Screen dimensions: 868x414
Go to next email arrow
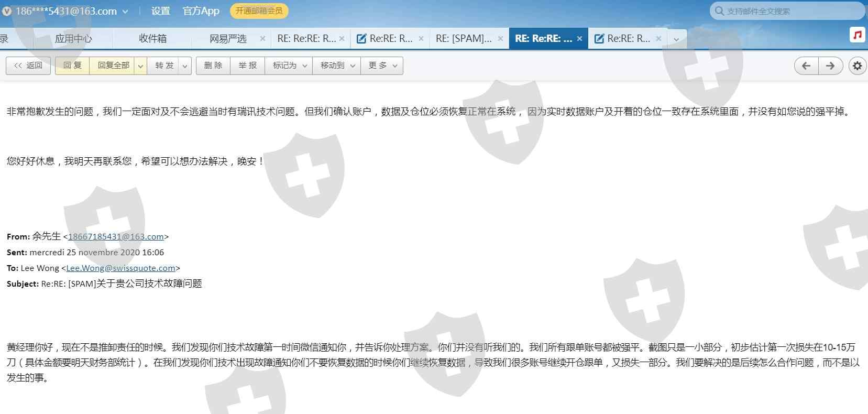[830, 66]
